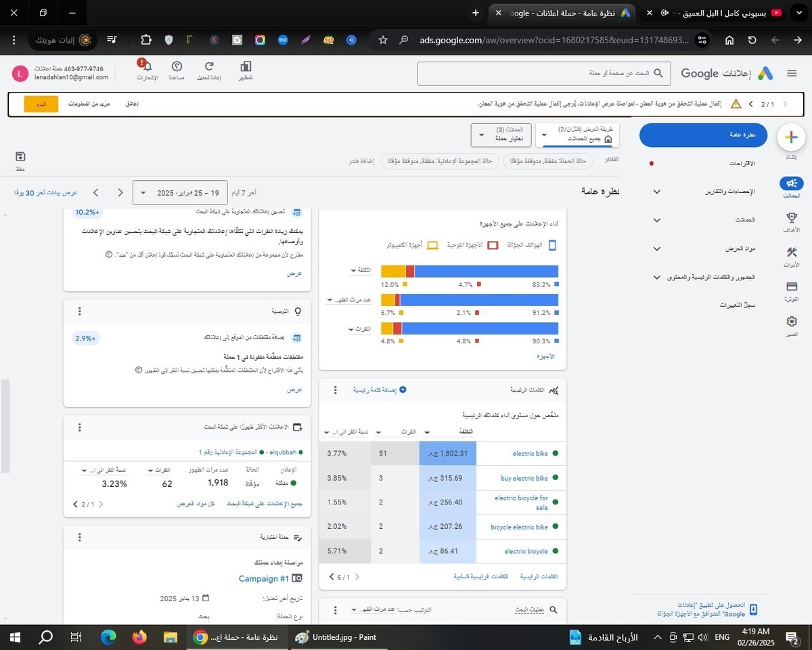Click the Create plus icon in sidebar
Screen dimensions: 812x650
pos(790,137)
